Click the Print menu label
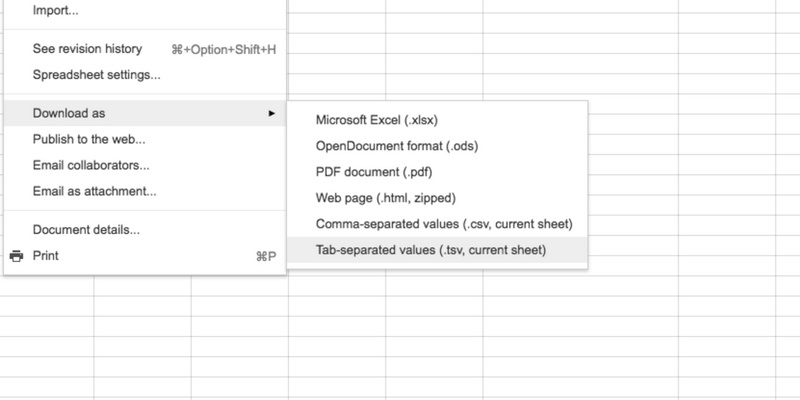The width and height of the screenshot is (800, 400). point(46,256)
